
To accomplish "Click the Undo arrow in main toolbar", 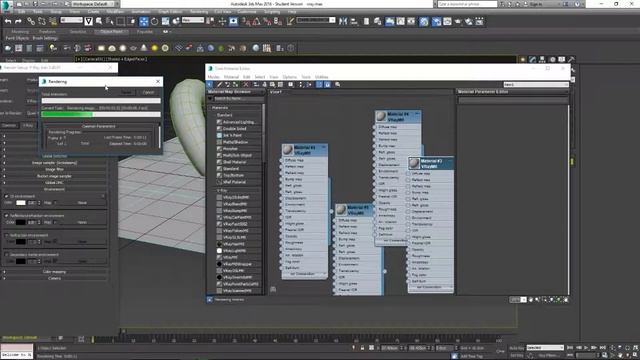I will pyautogui.click(x=8, y=21).
